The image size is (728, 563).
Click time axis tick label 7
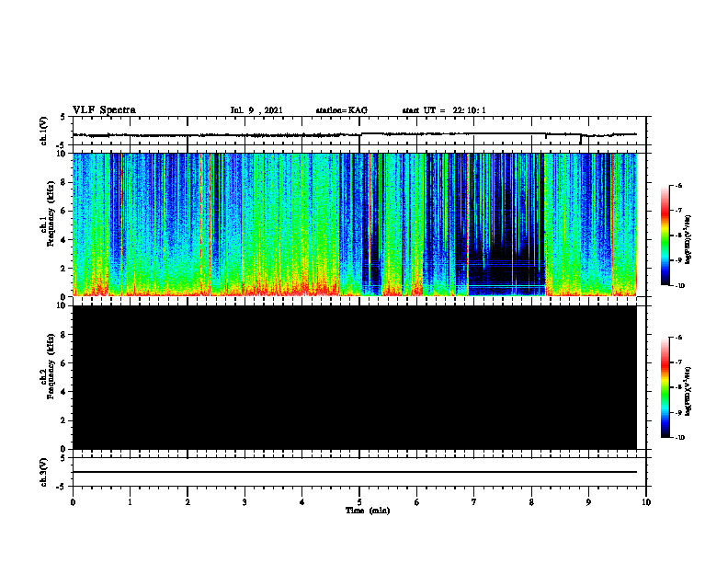(474, 502)
